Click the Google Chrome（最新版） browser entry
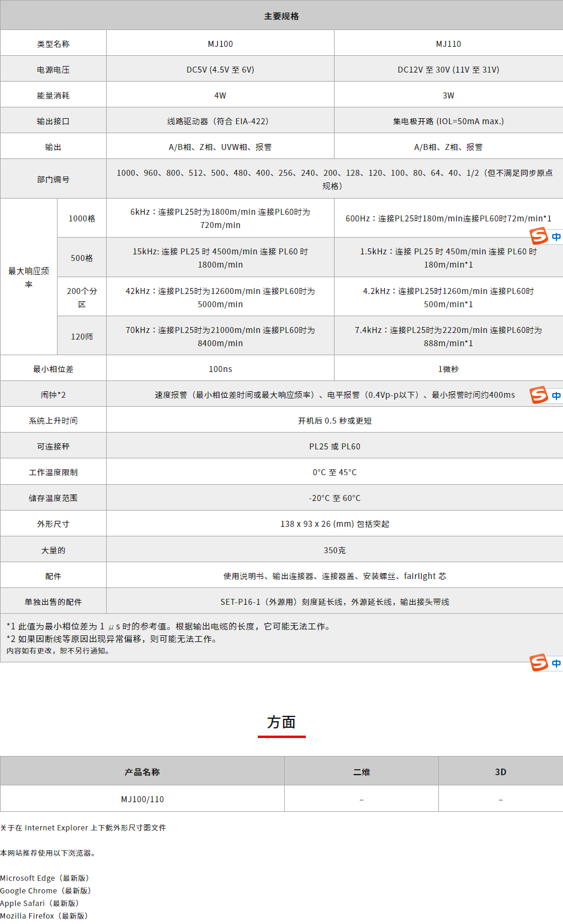The height and width of the screenshot is (924, 563). pos(46,890)
